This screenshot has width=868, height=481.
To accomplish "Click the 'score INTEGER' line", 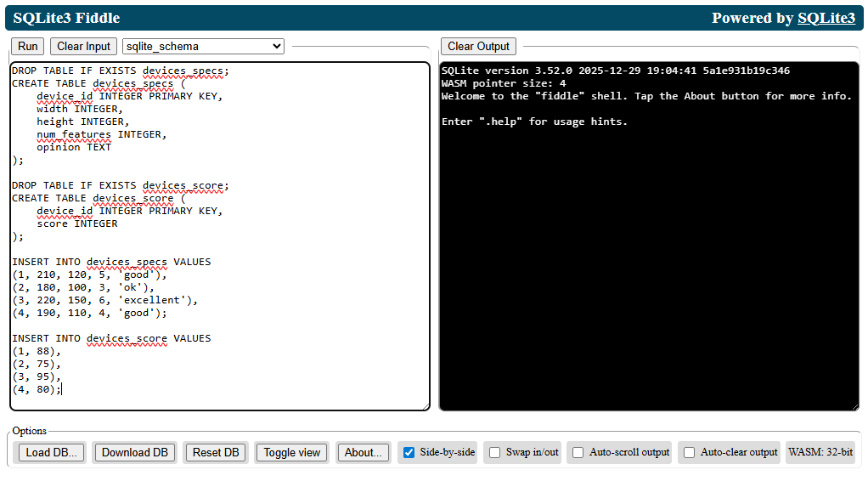I will 77,224.
